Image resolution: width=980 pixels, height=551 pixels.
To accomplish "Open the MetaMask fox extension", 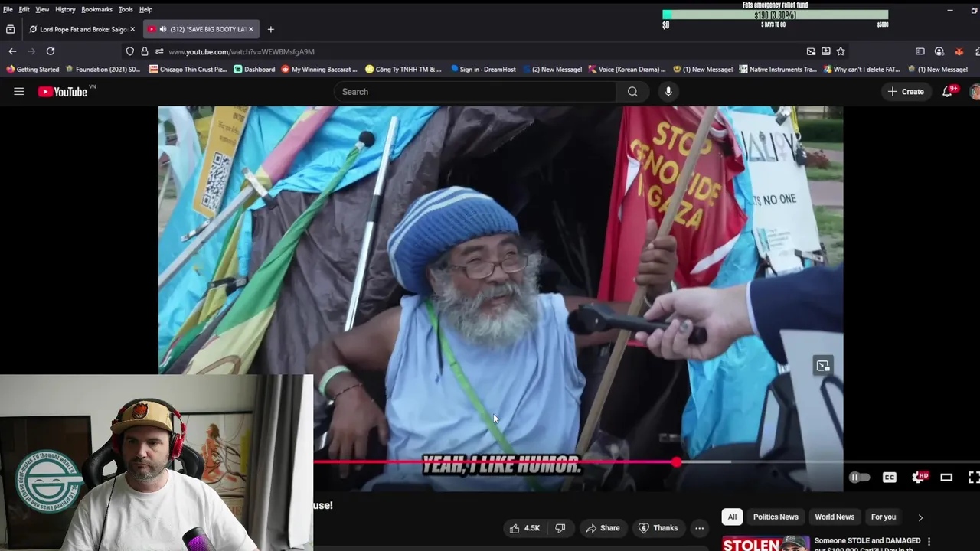I will coord(959,51).
